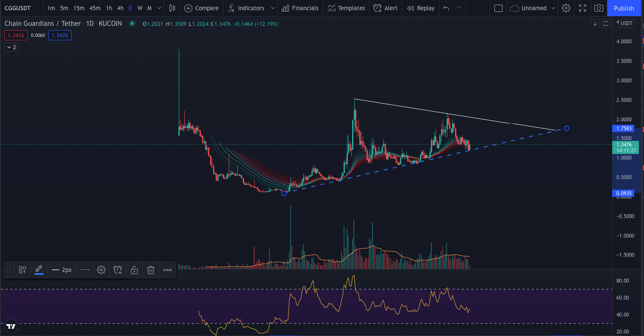Select the daily D timeframe

pos(130,8)
